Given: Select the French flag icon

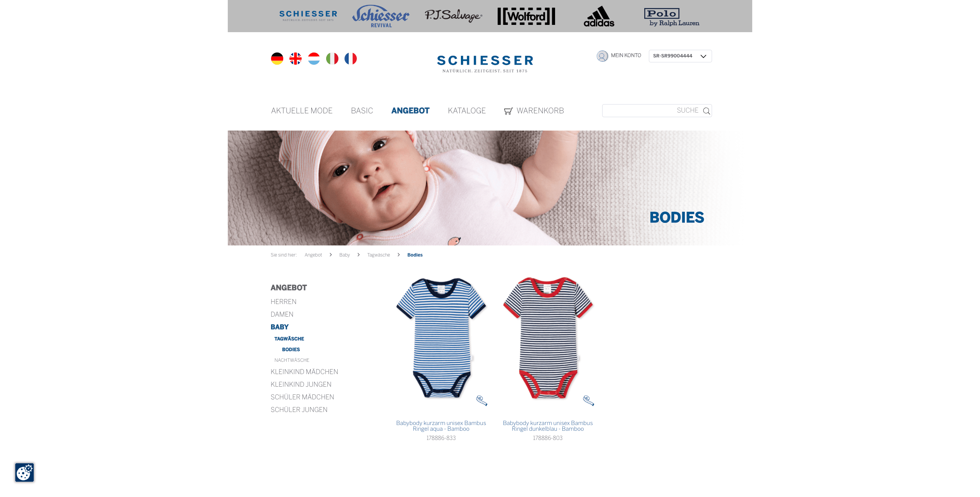Looking at the screenshot, I should [350, 59].
